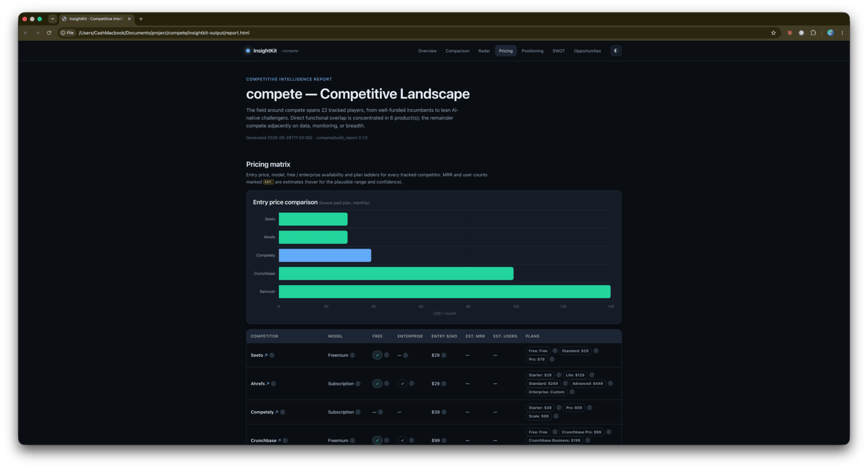Click the Ahrefs enterprise checkmark
This screenshot has height=469, width=868.
402,384
